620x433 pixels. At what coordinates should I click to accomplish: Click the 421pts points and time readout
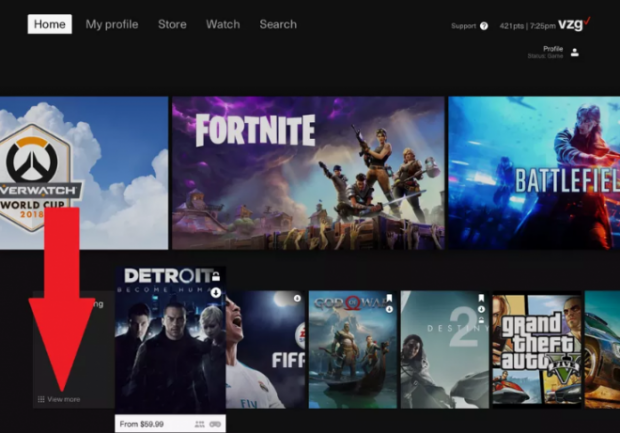[x=527, y=26]
